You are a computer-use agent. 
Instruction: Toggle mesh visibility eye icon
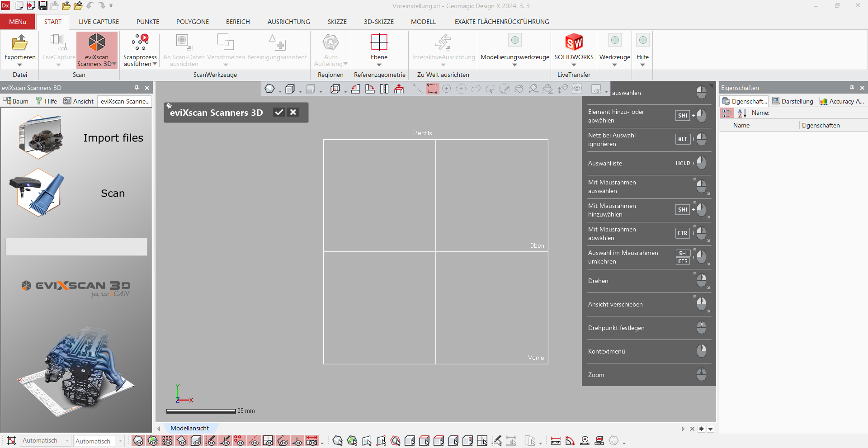[x=138, y=441]
